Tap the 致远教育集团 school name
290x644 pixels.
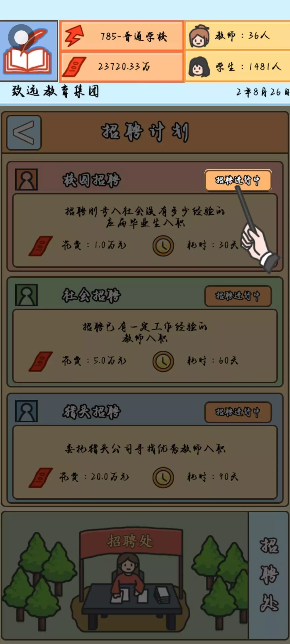pyautogui.click(x=56, y=92)
